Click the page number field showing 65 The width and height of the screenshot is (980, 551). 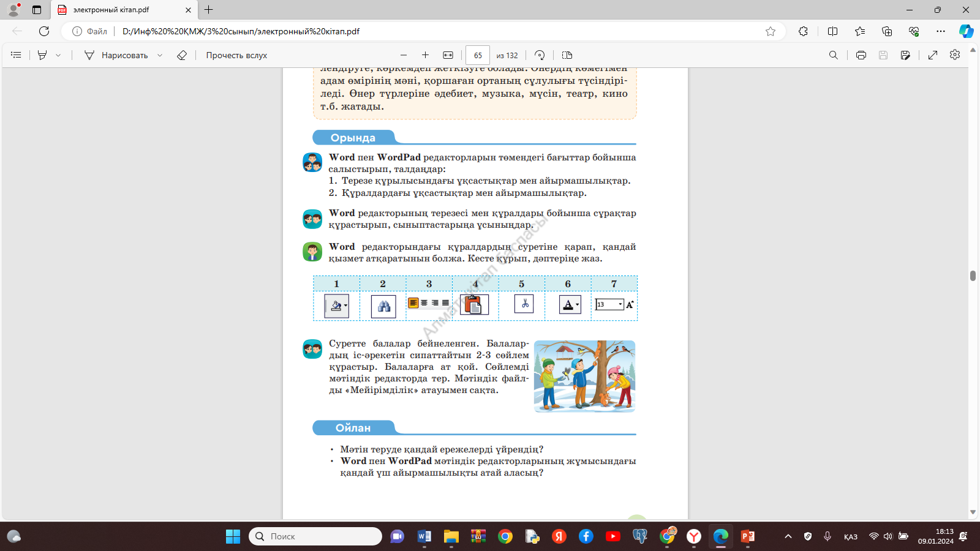click(x=478, y=55)
